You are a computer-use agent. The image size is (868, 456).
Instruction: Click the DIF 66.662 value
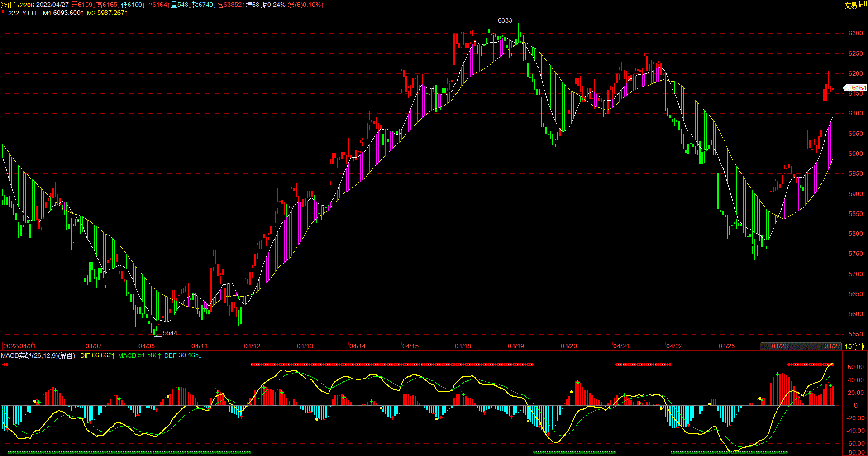tap(97, 355)
